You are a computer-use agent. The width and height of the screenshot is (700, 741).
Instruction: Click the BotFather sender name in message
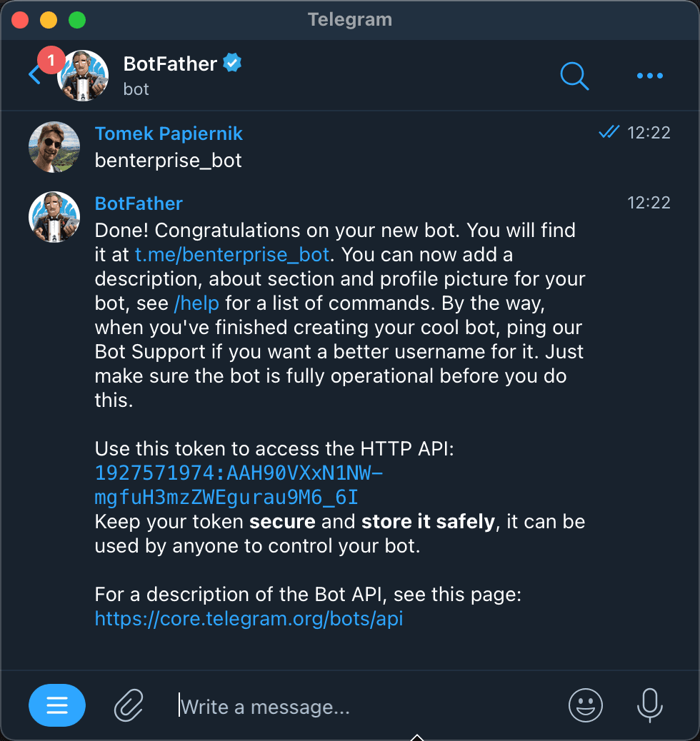click(139, 203)
